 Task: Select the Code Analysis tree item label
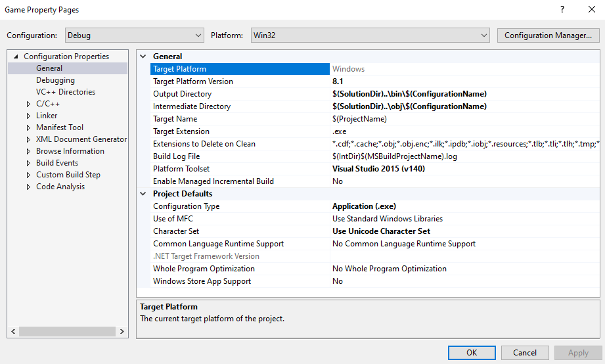click(x=60, y=187)
